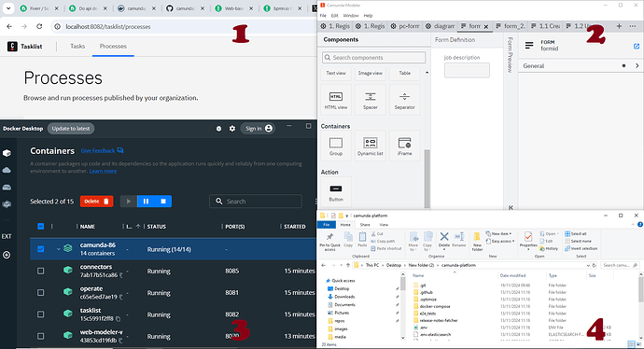The image size is (644, 349).
Task: Open Docker Desktop settings gear
Action: coord(232,129)
